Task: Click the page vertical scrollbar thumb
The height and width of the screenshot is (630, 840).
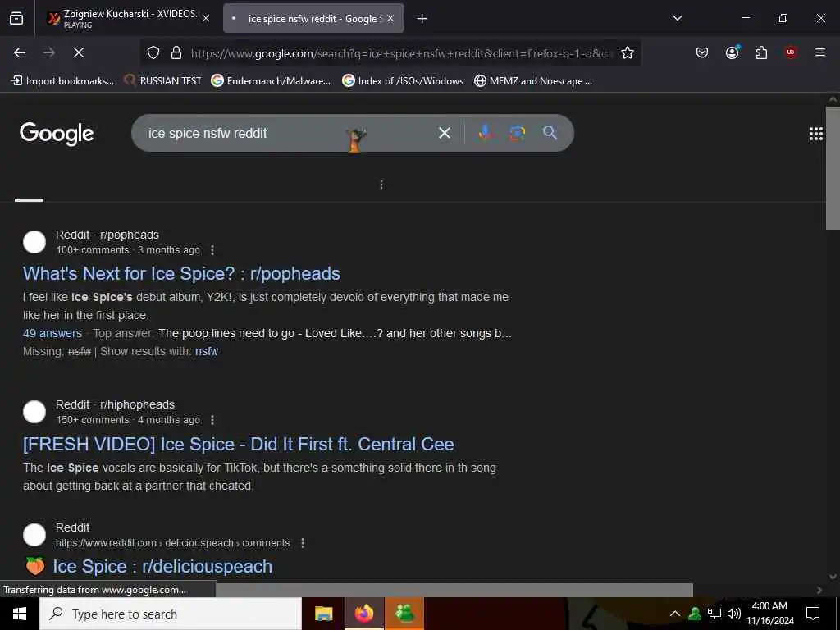Action: 833,168
